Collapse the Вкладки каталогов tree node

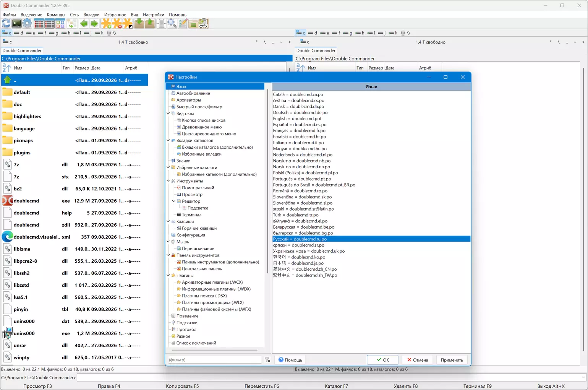[x=168, y=140]
